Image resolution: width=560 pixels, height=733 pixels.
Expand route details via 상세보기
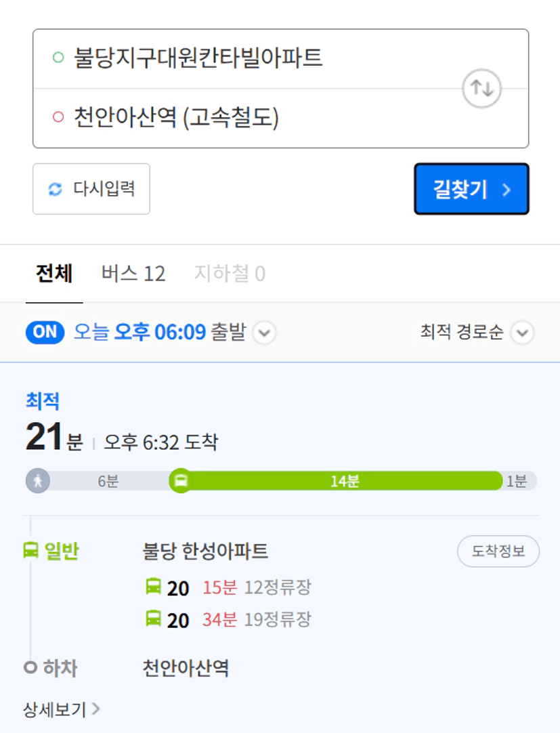coord(61,709)
